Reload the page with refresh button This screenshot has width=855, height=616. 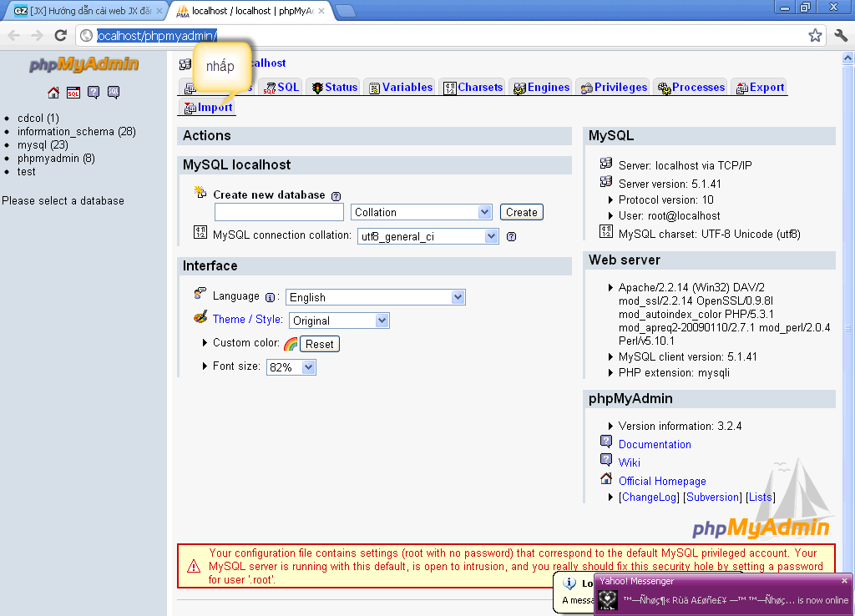[60, 35]
